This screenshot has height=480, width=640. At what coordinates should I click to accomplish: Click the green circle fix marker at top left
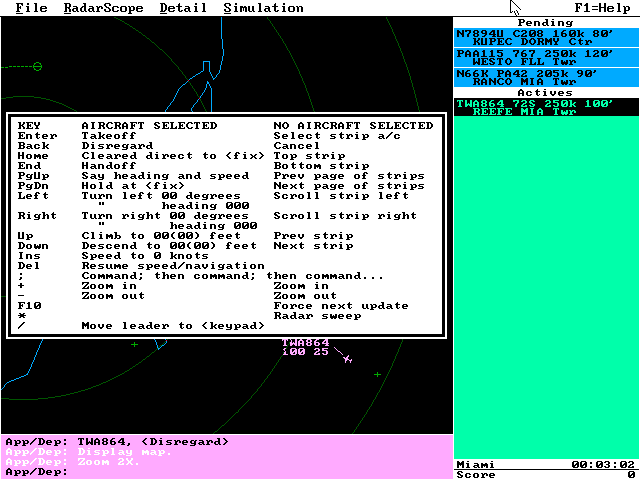click(x=37, y=66)
